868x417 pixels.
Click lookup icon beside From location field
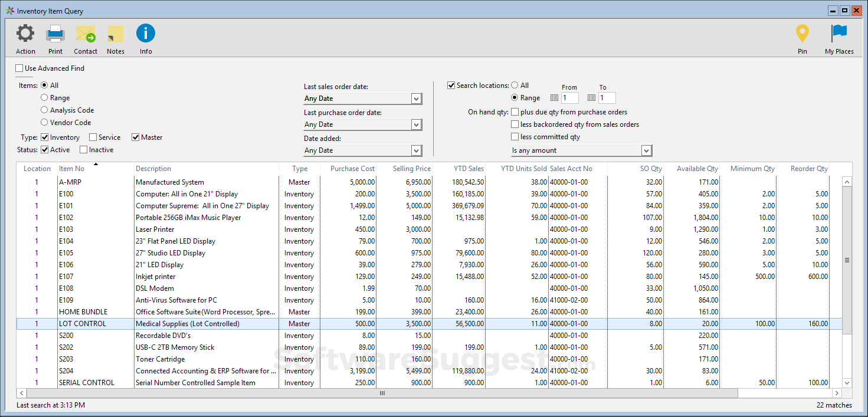pyautogui.click(x=554, y=98)
